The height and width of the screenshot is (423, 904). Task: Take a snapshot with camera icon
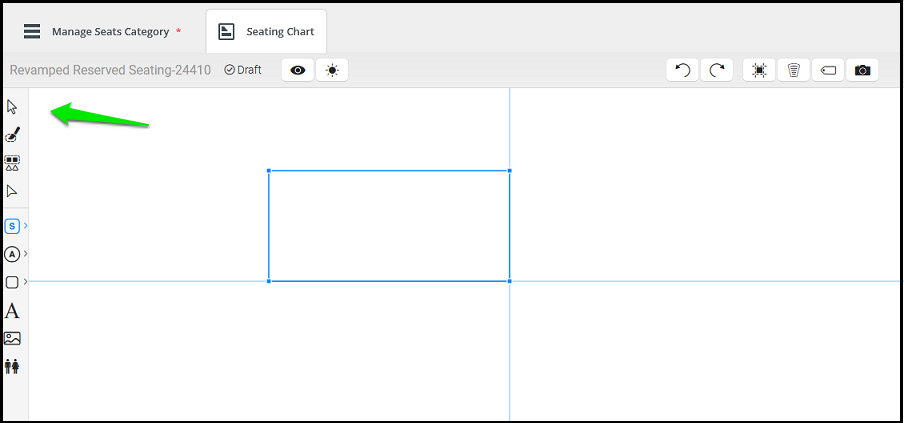862,70
